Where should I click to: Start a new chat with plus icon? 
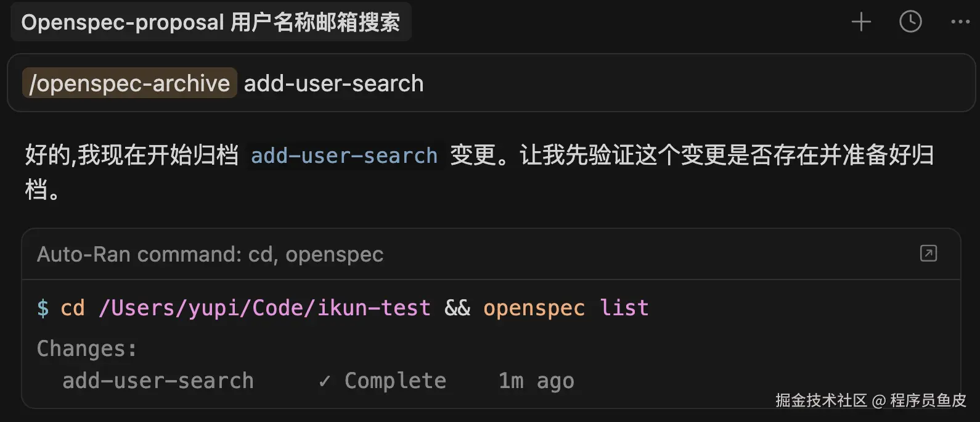click(x=861, y=22)
